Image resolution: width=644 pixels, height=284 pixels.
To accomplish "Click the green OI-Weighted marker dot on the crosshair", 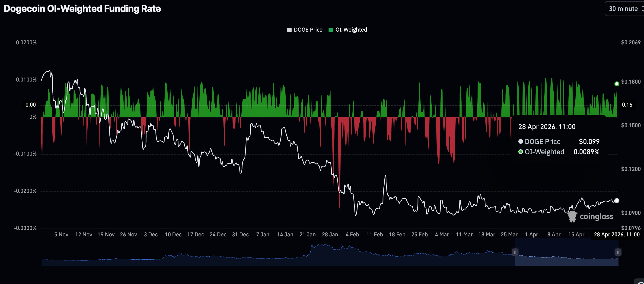I will 617,84.
